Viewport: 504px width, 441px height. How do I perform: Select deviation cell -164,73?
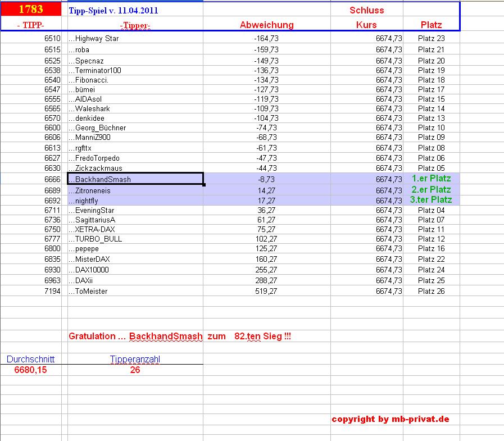click(x=266, y=39)
